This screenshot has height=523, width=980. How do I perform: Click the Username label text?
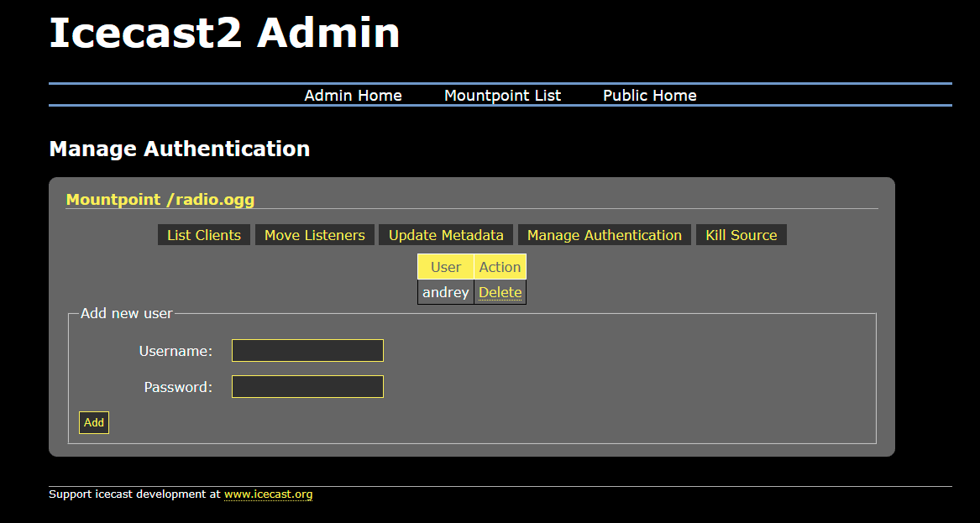[x=176, y=351]
